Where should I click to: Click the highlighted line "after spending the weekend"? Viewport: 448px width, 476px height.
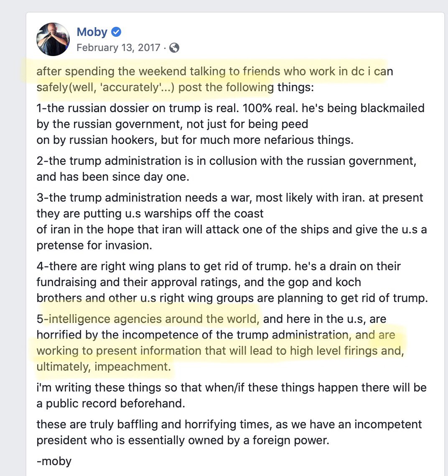[214, 71]
